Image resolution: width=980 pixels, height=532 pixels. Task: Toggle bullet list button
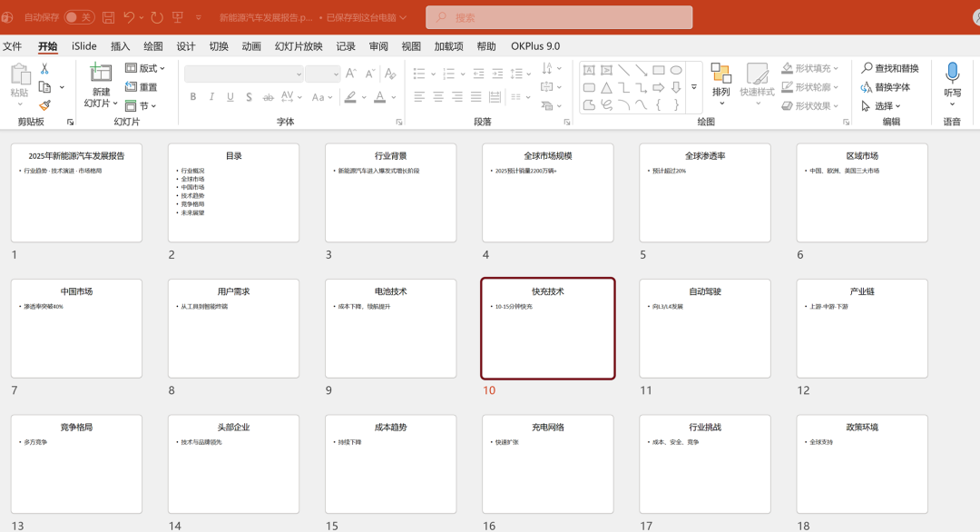(x=419, y=74)
